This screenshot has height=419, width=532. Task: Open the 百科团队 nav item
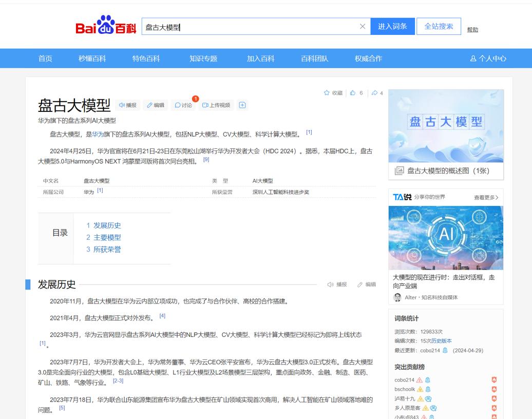click(x=314, y=59)
